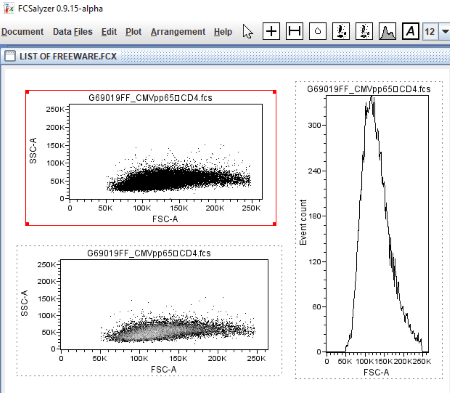Screen dimensions: 450x393
Task: Click FSC-A axis label of density plot
Action: 164,369
